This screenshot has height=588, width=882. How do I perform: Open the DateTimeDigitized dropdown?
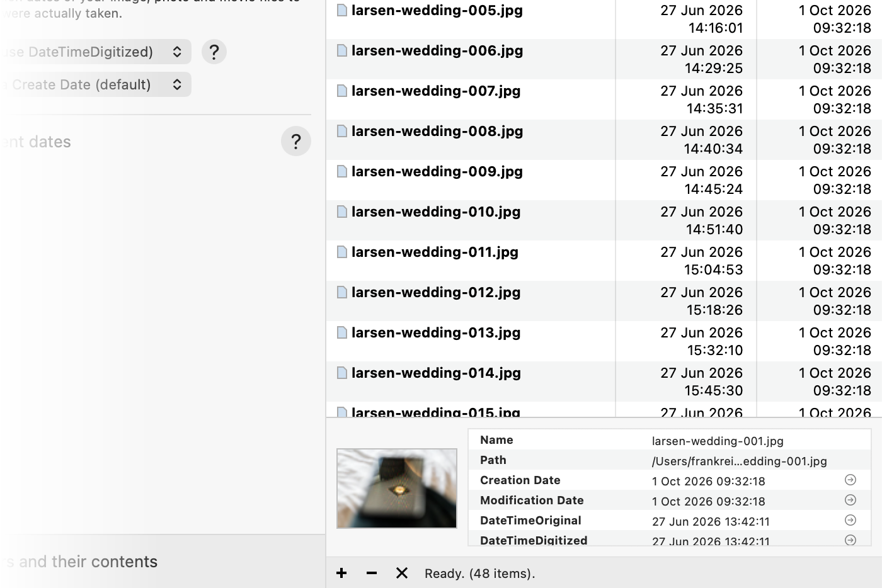pyautogui.click(x=94, y=52)
